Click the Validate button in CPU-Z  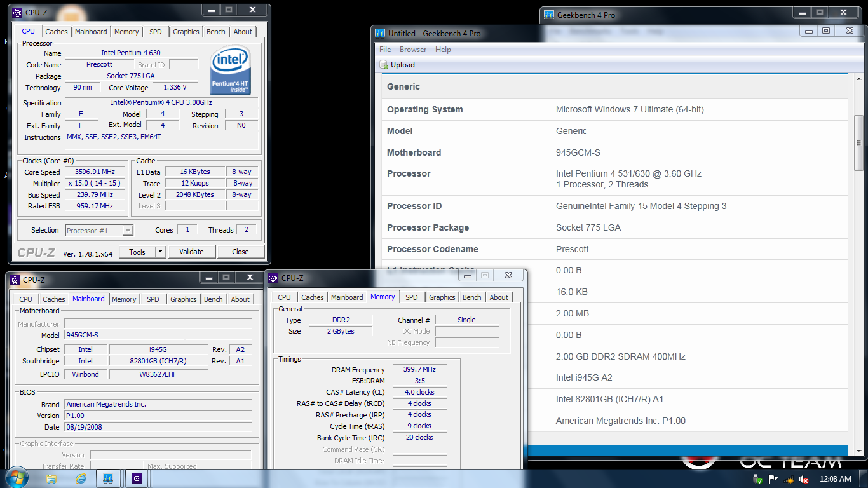click(x=191, y=252)
